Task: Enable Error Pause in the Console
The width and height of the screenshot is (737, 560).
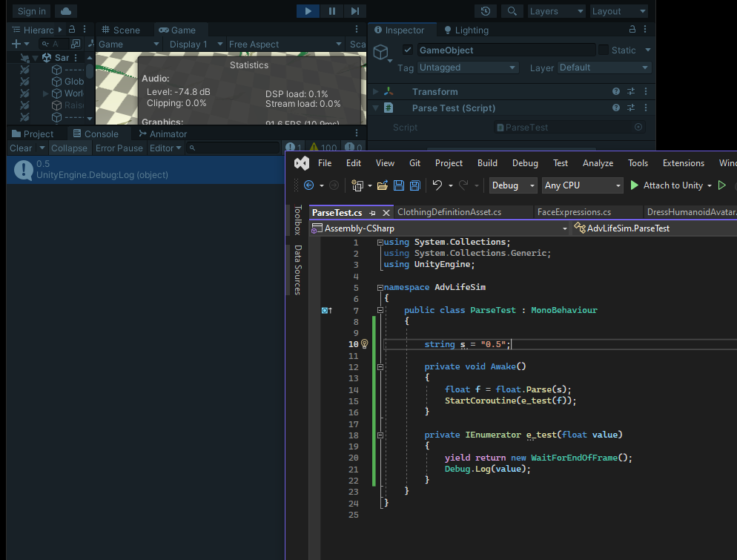Action: [119, 148]
